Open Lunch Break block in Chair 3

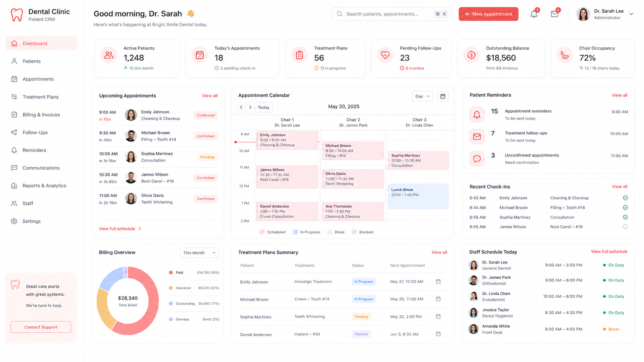(418, 197)
